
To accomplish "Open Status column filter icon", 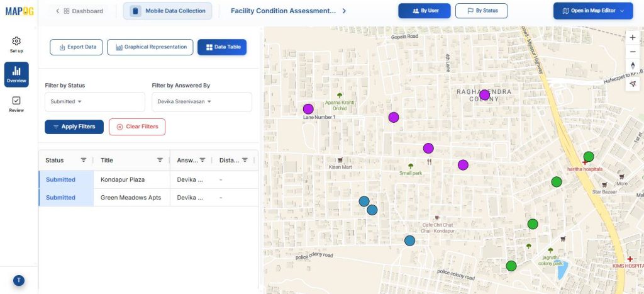I will point(84,160).
